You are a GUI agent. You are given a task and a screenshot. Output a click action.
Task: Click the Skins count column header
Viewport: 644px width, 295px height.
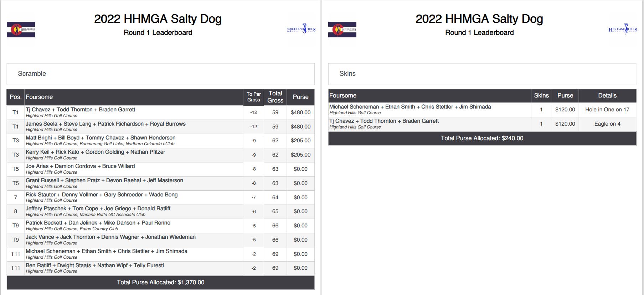(x=541, y=96)
